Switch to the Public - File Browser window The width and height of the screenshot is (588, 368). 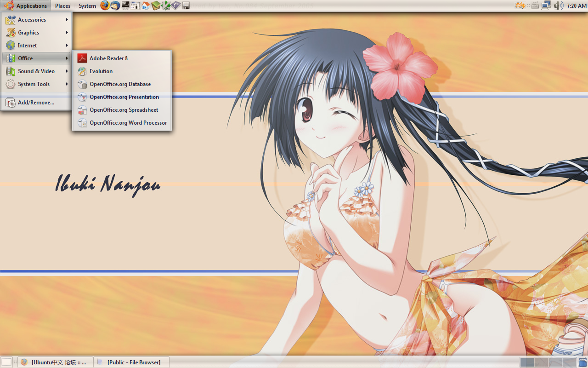(x=131, y=362)
